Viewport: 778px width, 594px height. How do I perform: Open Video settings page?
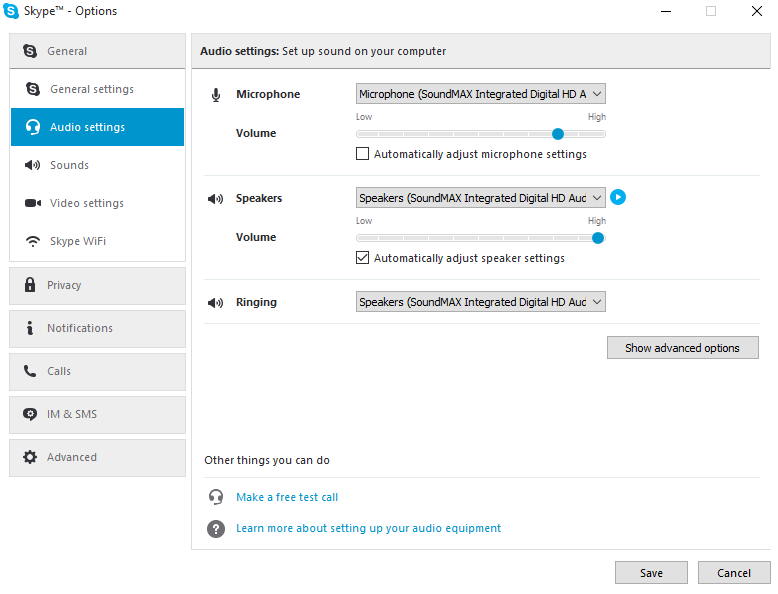97,203
